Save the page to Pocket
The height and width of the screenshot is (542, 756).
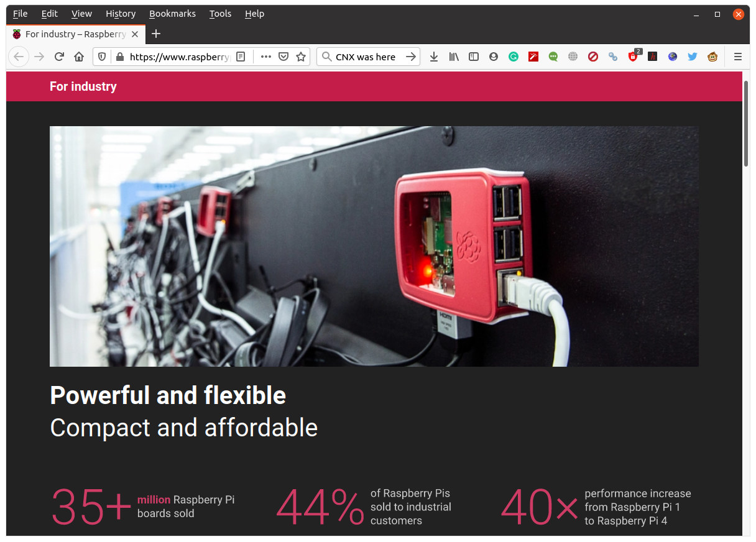click(283, 57)
